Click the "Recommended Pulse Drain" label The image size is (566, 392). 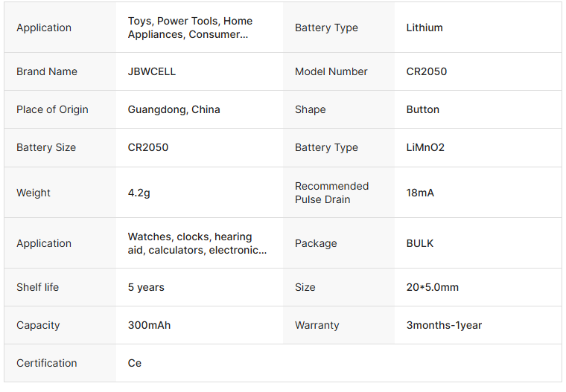pyautogui.click(x=332, y=193)
